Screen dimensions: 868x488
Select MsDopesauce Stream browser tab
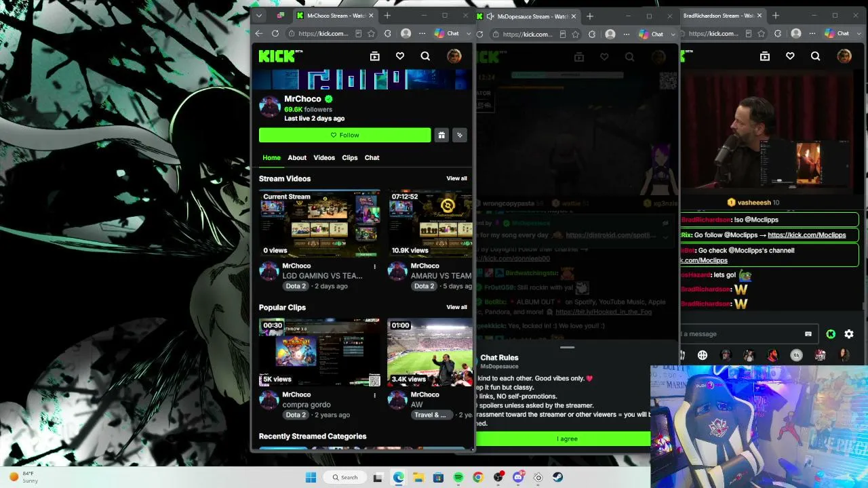(x=527, y=16)
